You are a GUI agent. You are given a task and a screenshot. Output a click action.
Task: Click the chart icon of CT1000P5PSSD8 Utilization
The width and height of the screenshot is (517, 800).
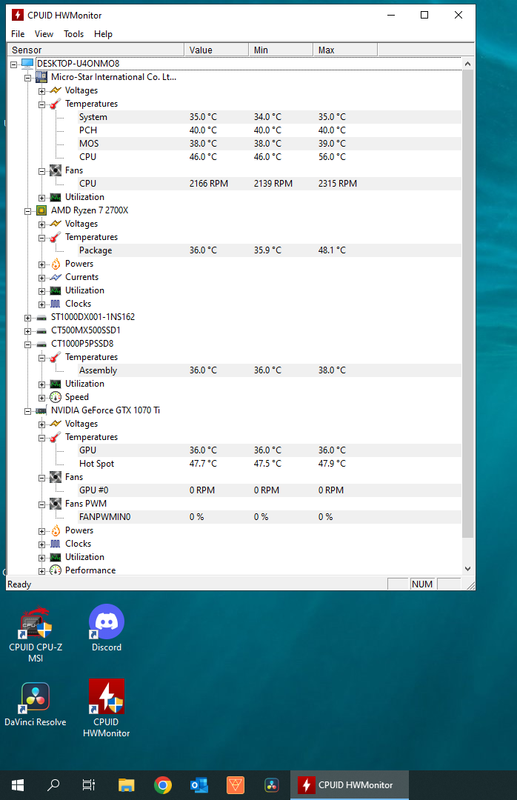55,384
